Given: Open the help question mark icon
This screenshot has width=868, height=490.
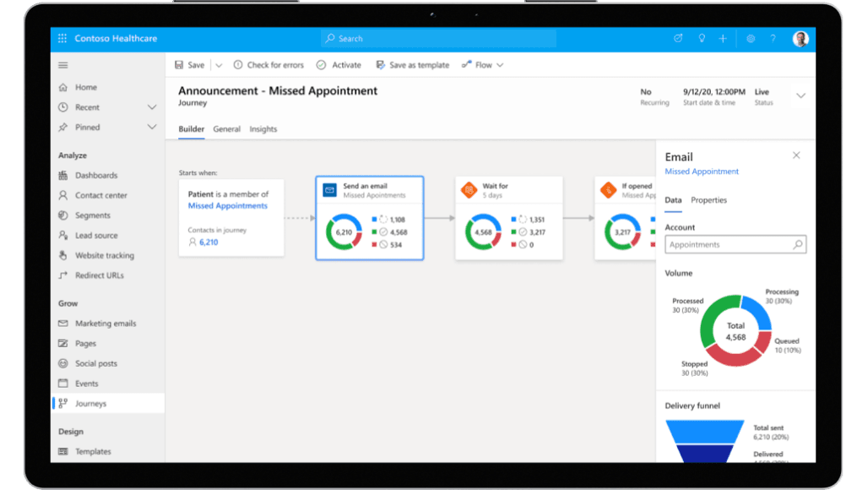Looking at the screenshot, I should click(773, 39).
